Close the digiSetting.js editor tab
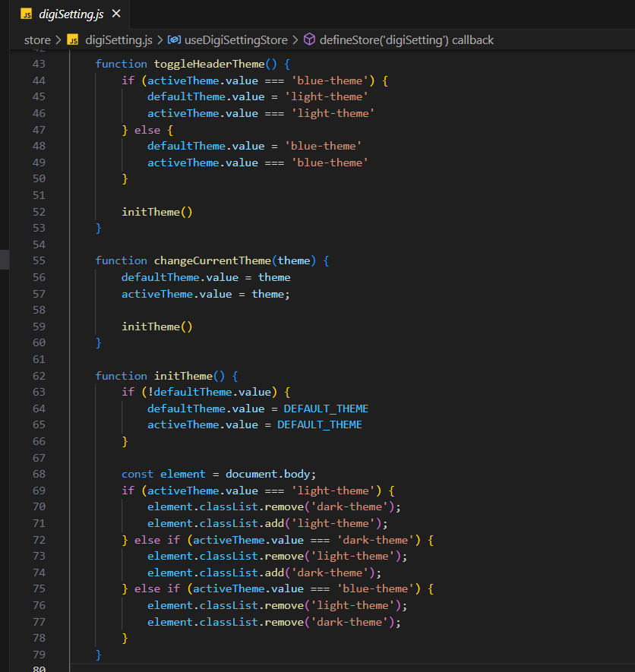The width and height of the screenshot is (635, 672). coord(115,14)
